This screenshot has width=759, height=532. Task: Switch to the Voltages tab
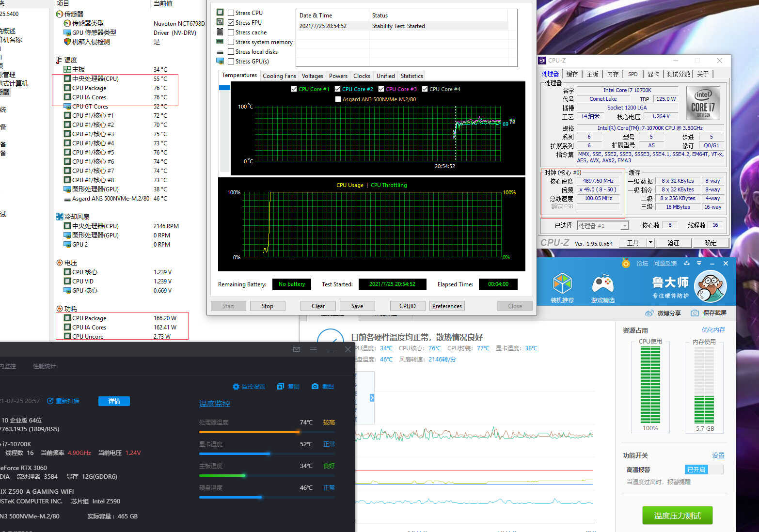(313, 76)
